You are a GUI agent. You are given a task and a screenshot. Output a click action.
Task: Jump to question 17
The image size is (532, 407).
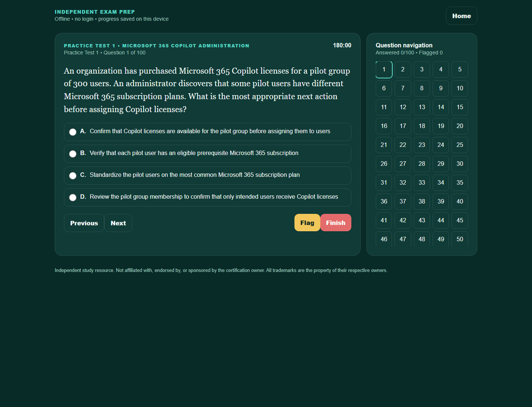403,126
